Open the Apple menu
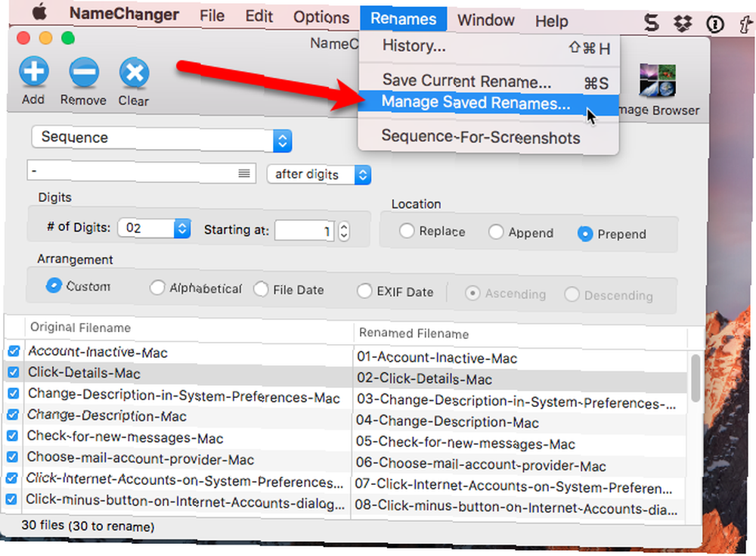Screen dimensions: 756x556 coord(39,11)
